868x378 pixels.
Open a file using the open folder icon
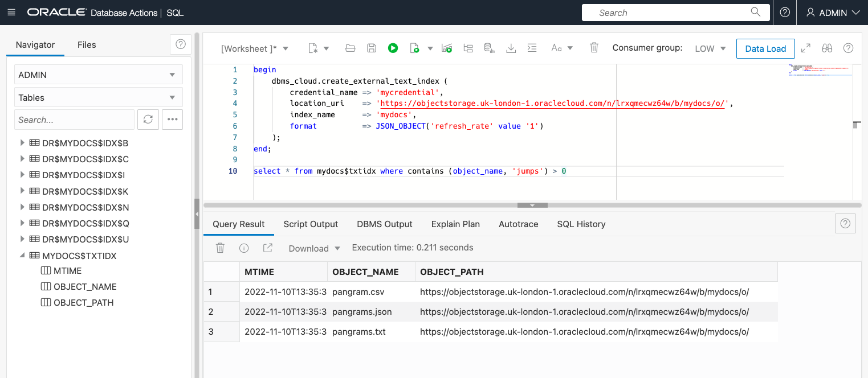(350, 48)
